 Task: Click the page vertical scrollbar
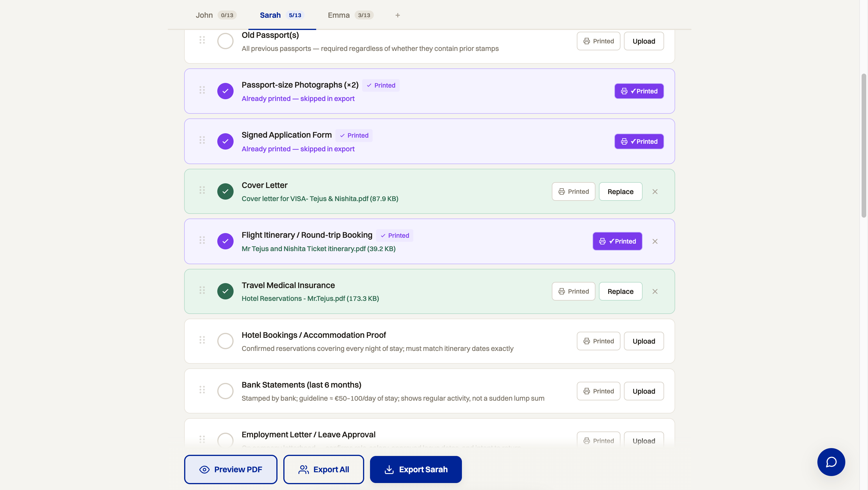click(864, 145)
